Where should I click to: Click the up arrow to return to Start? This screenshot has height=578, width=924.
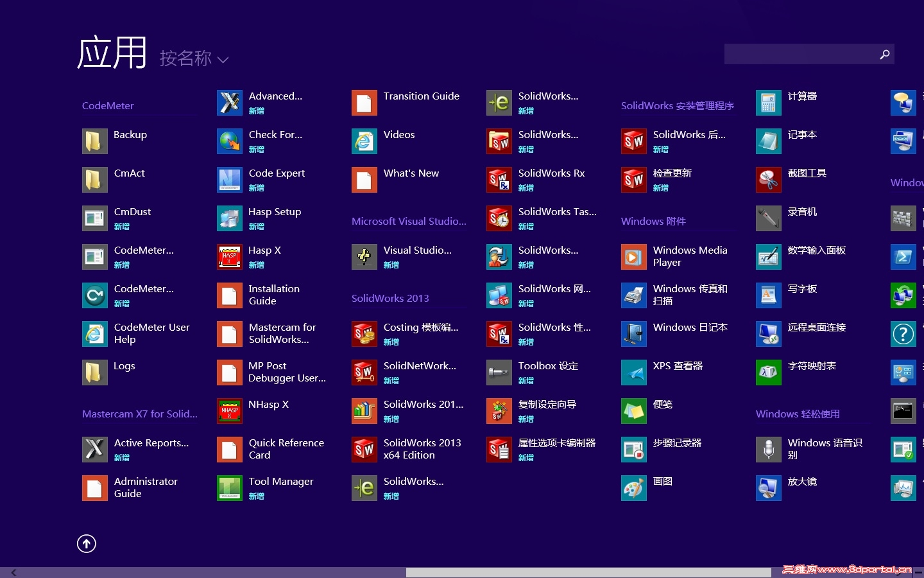(87, 544)
